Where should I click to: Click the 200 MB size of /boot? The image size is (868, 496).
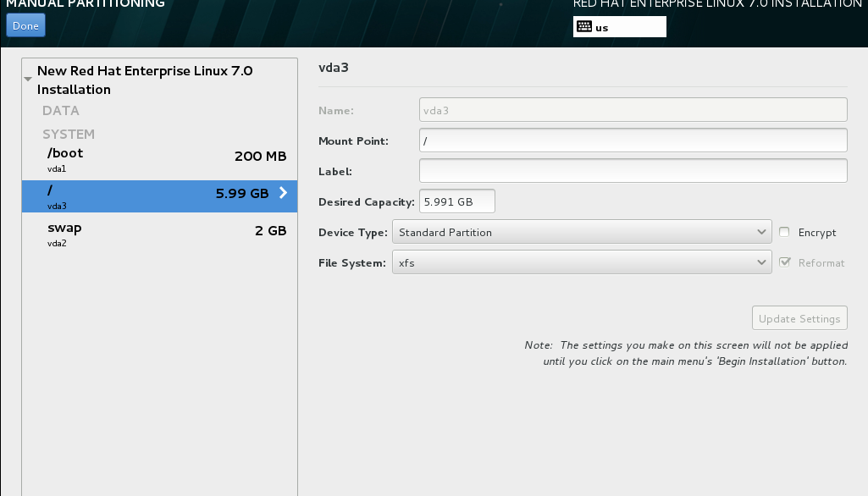pyautogui.click(x=260, y=156)
